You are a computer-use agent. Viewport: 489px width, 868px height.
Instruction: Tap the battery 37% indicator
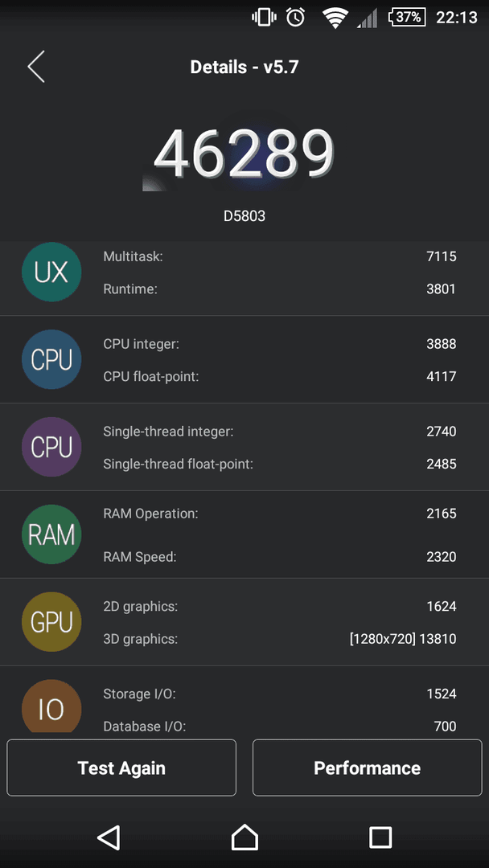(407, 17)
